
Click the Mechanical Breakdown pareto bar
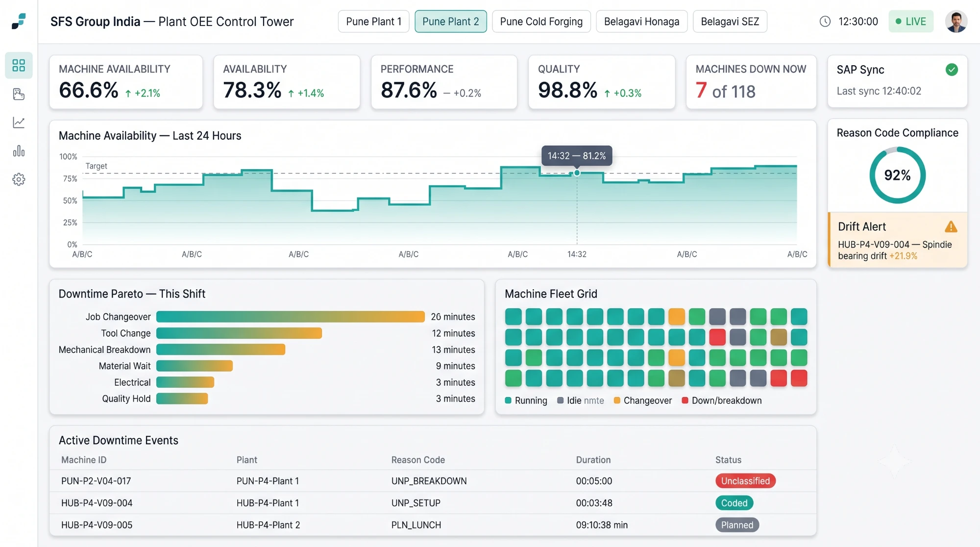[220, 349]
